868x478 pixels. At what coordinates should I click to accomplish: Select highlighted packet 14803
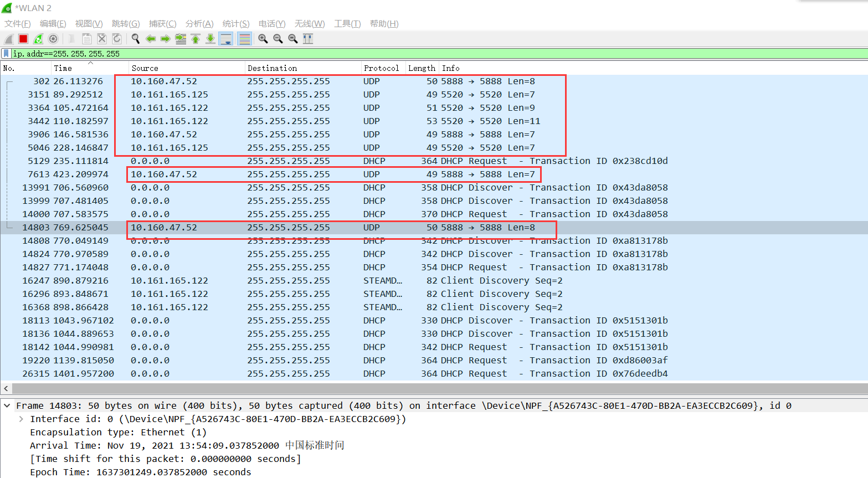(434, 227)
